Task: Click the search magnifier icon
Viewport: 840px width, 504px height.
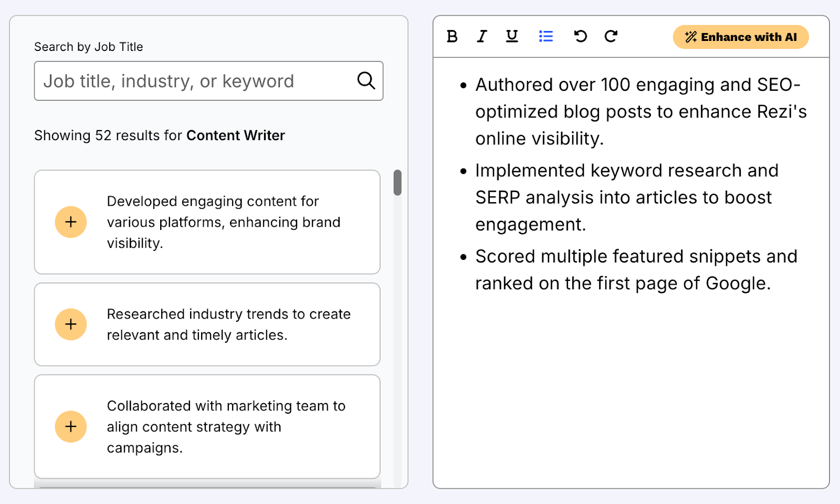Action: (x=366, y=81)
